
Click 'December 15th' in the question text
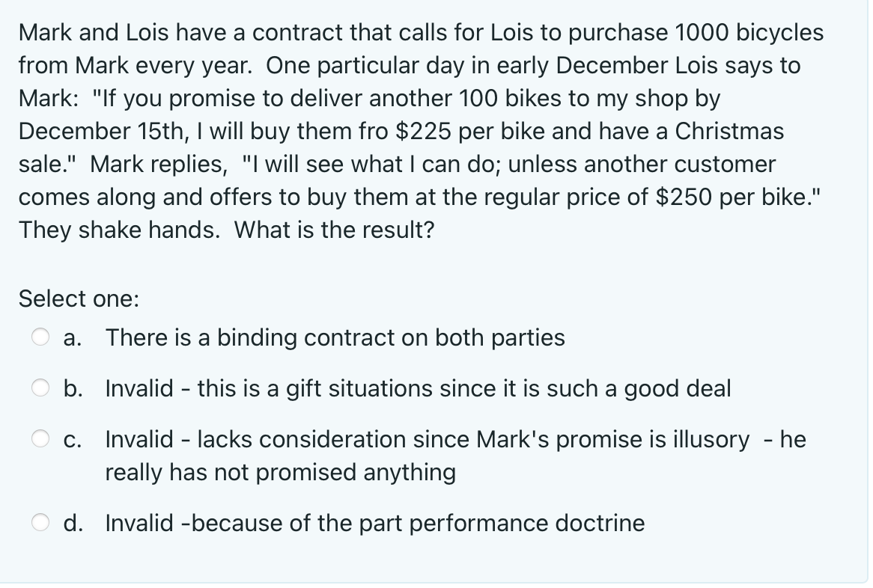point(99,132)
